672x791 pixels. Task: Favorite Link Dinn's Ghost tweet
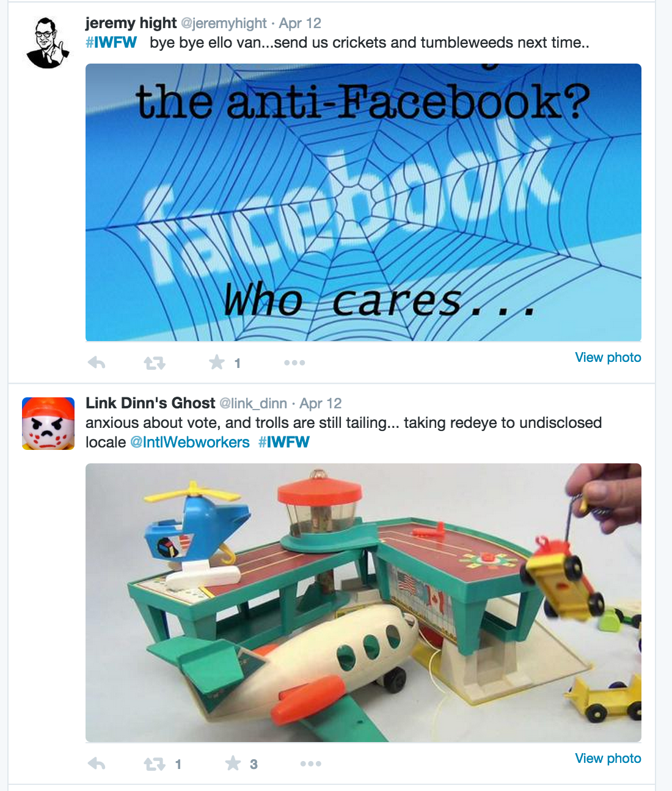(x=233, y=763)
